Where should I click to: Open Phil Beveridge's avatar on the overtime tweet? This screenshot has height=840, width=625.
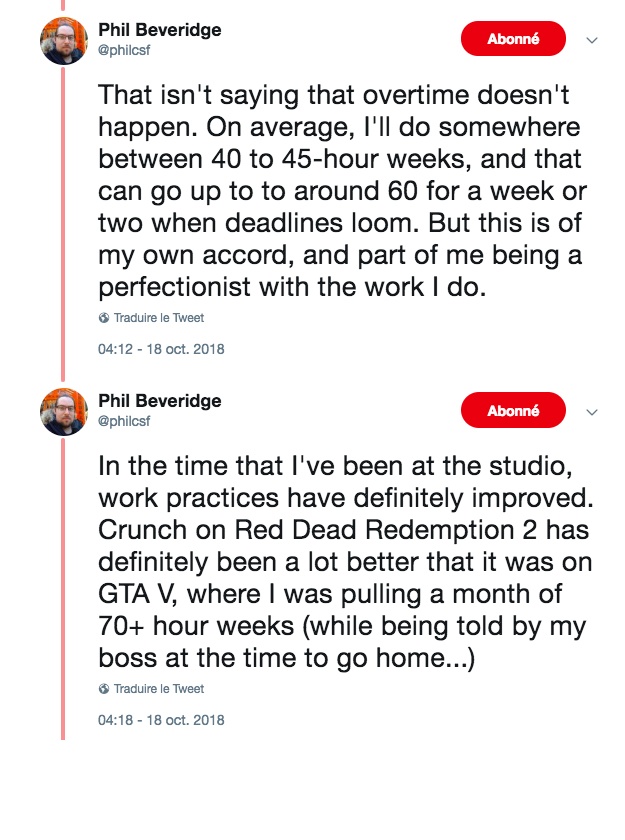(x=64, y=41)
